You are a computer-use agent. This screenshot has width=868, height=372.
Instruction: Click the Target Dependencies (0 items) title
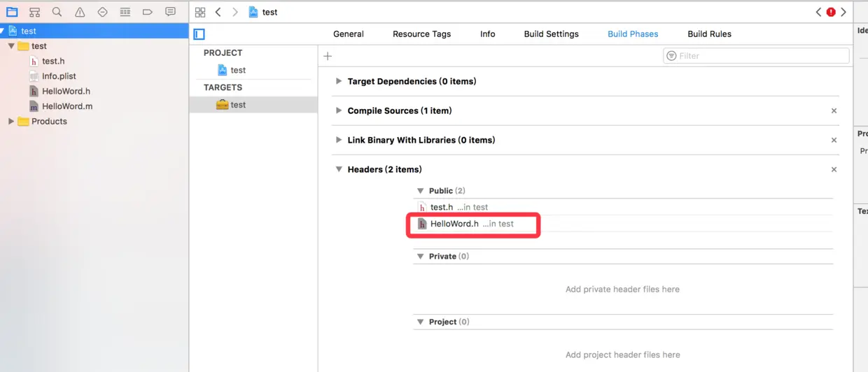tap(412, 81)
